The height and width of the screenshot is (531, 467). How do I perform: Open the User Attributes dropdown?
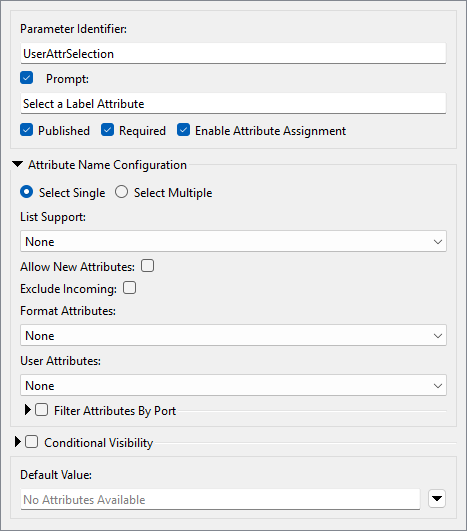click(233, 385)
